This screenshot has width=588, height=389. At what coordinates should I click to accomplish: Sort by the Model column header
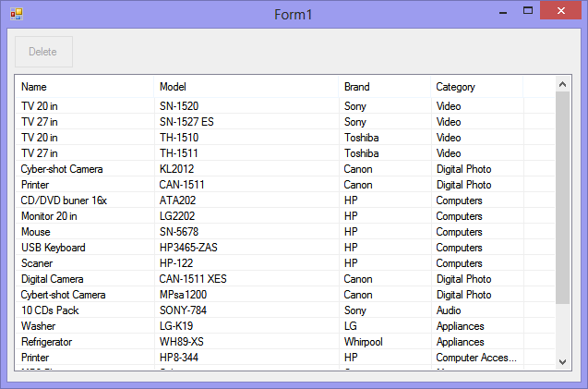pos(246,87)
